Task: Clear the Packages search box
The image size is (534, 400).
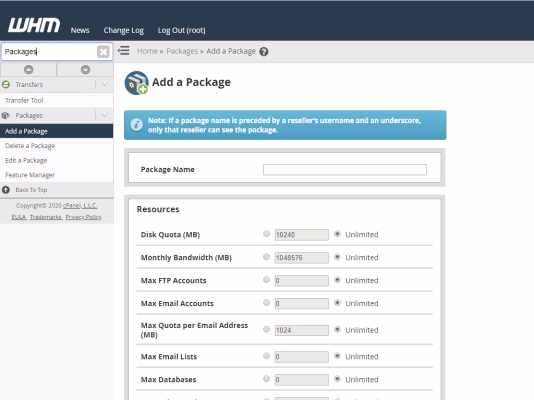Action: (103, 52)
